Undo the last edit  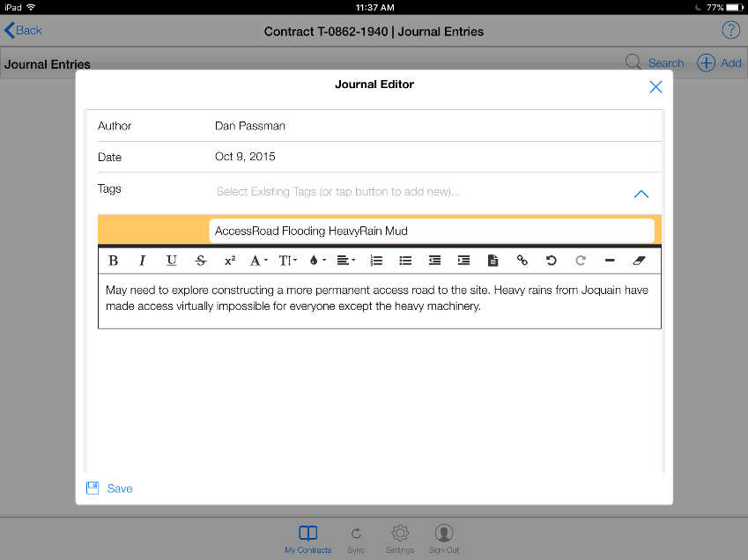pos(552,261)
